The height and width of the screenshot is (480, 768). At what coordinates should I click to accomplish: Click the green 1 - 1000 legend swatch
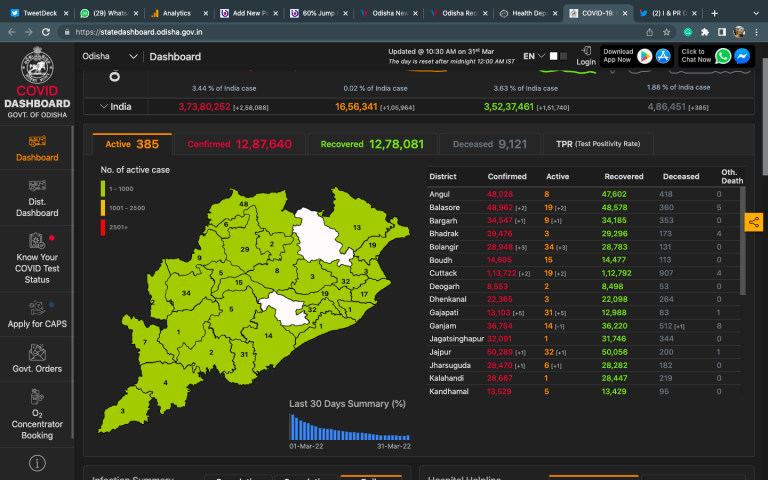click(x=103, y=188)
